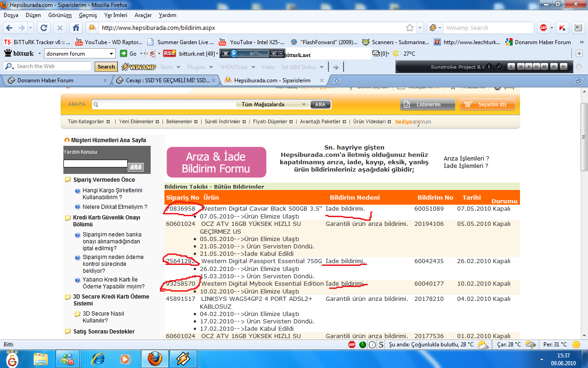Image resolution: width=588 pixels, height=368 pixels.
Task: Open the Plugins dropdown in Winamp toolbar
Action: [200, 67]
